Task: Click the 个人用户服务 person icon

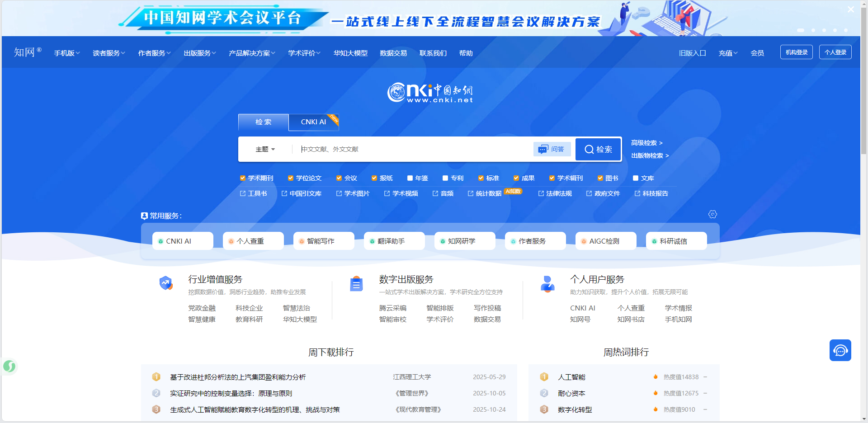Action: coord(547,284)
